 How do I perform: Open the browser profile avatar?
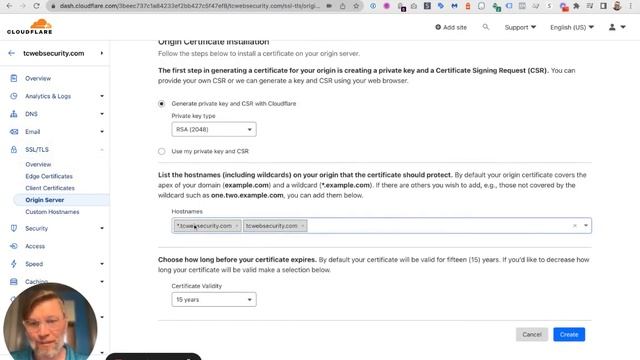[617, 6]
